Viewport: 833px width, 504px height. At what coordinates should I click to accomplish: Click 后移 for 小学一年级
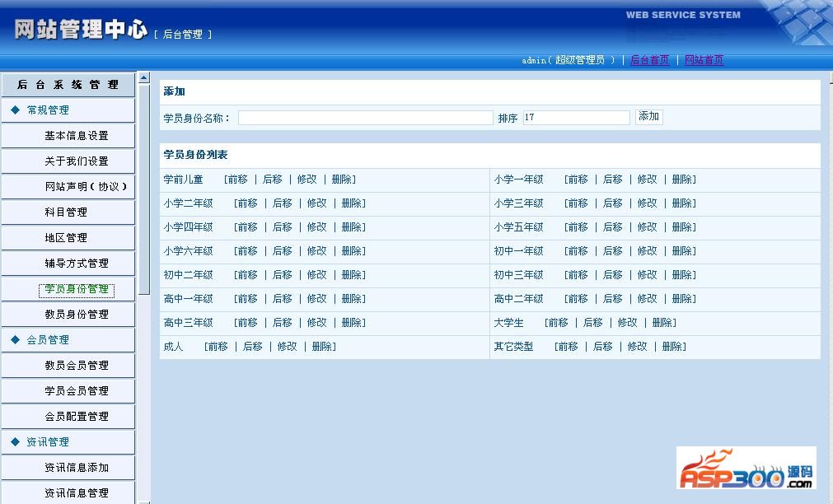coord(612,180)
